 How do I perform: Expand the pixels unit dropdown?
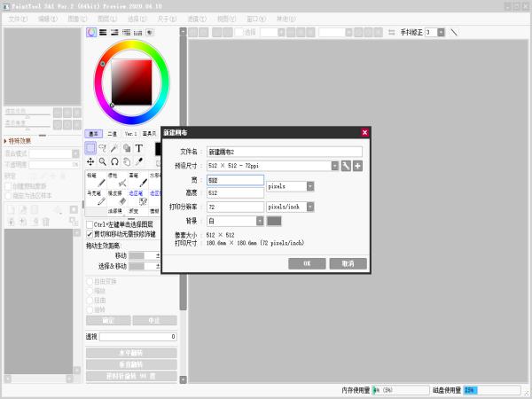click(x=309, y=186)
